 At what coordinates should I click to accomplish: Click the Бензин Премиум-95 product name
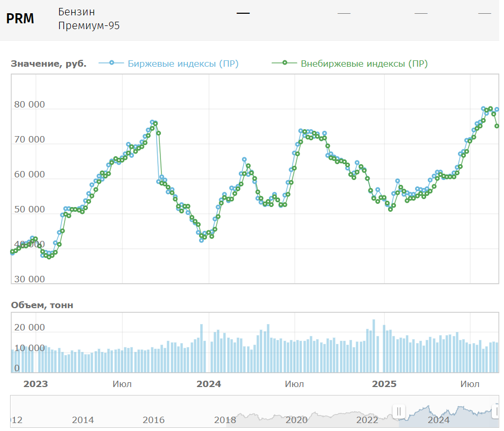[89, 19]
